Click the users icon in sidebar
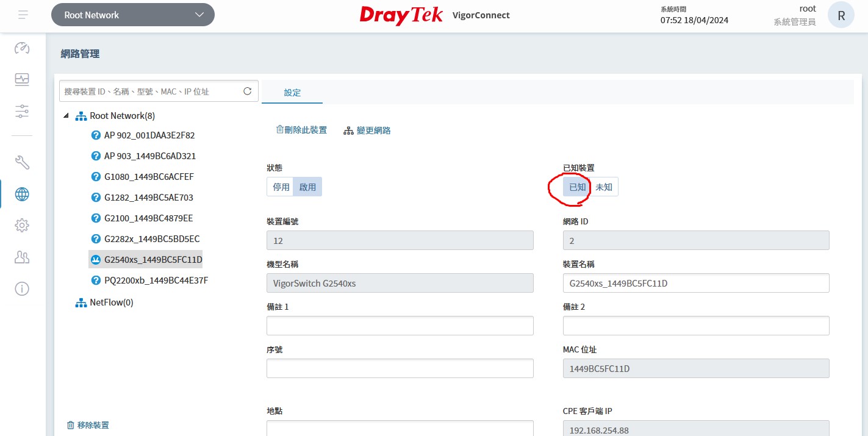The image size is (868, 436). (22, 257)
